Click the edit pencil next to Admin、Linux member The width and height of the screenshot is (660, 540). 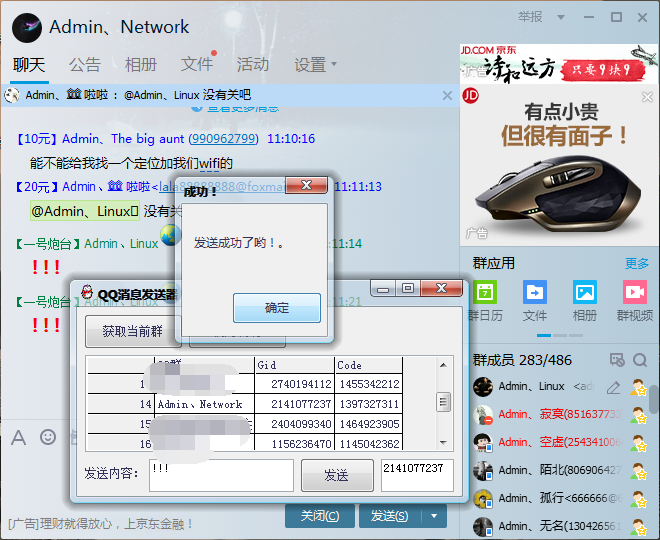tap(613, 387)
